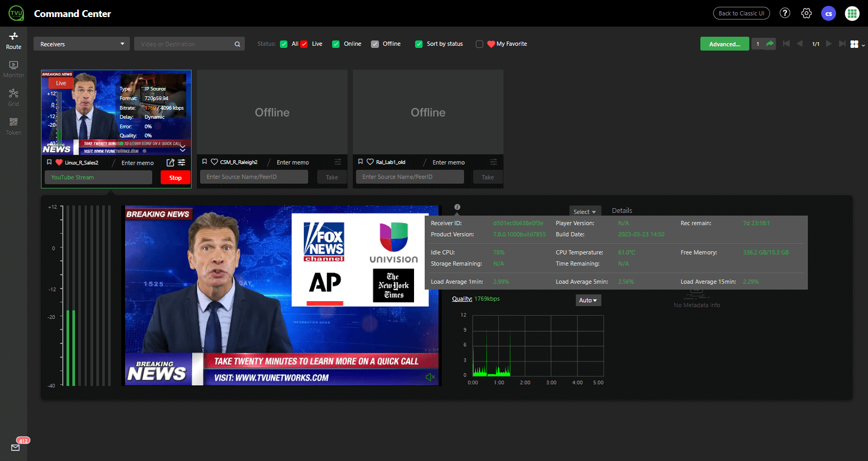Toggle Sort by status checkbox

click(419, 44)
